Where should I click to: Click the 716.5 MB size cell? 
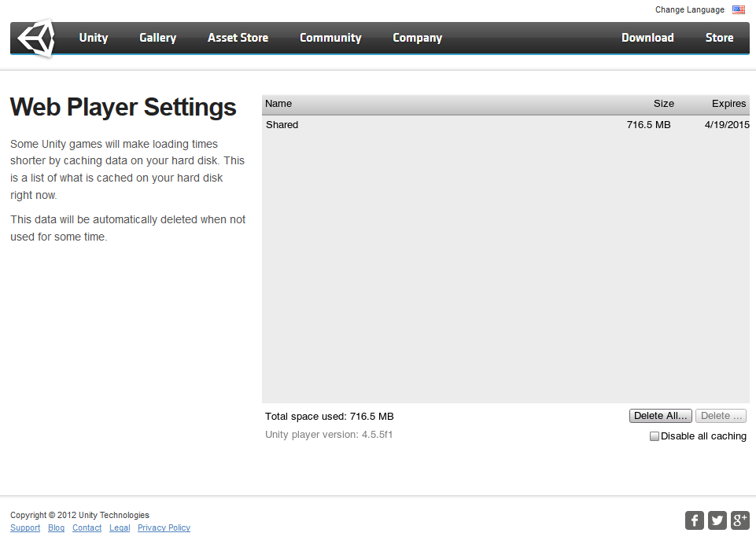tap(648, 125)
